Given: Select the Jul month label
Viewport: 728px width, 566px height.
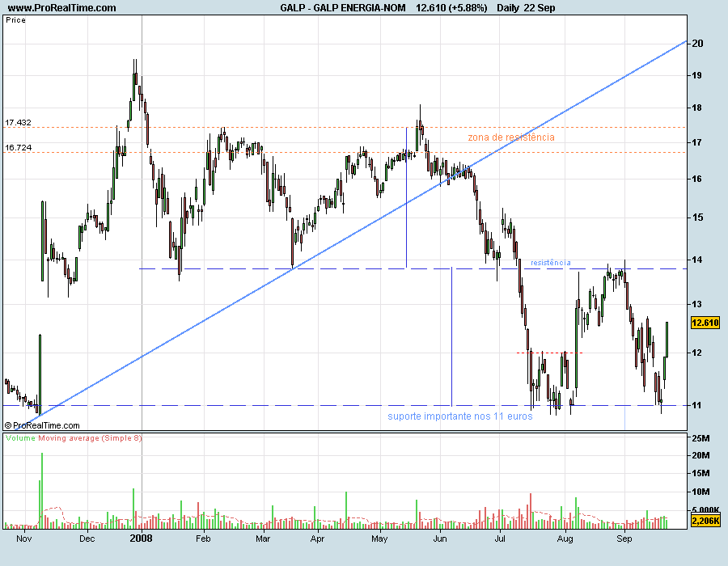Looking at the screenshot, I should (500, 539).
